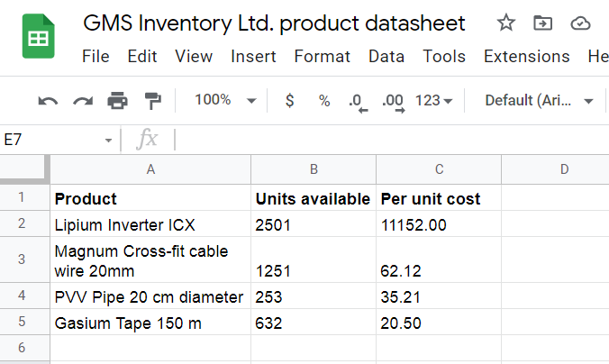
Task: Select the 'Product' header cell
Action: pos(150,197)
